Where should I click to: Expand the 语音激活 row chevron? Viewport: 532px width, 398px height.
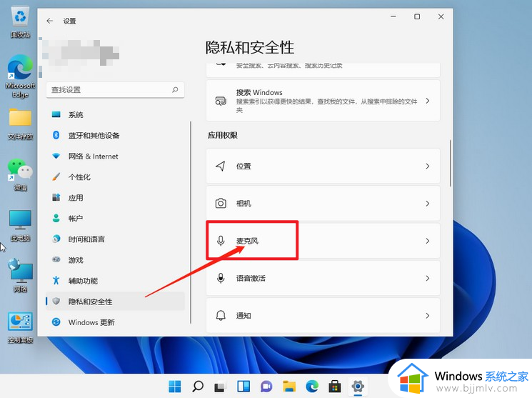click(x=428, y=278)
